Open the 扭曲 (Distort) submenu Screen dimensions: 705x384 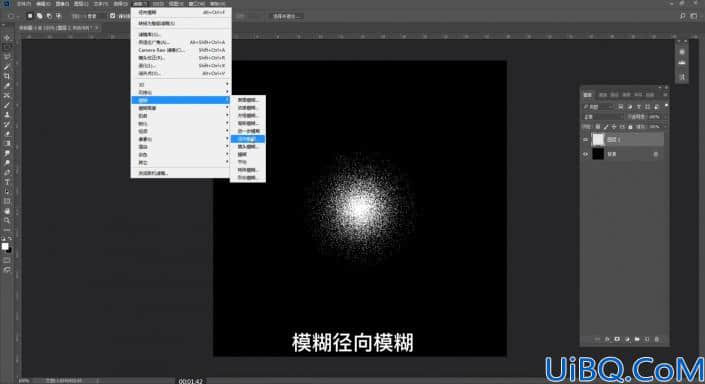[181, 116]
